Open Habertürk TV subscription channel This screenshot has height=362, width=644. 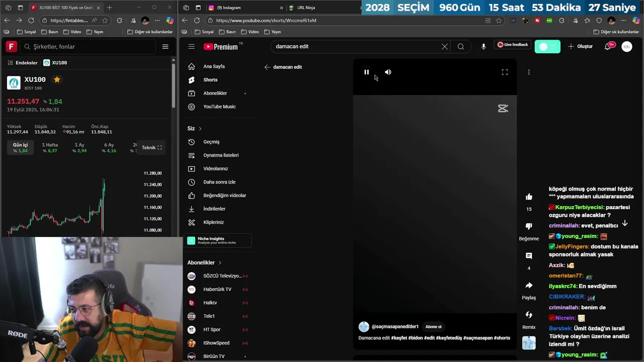217,290
